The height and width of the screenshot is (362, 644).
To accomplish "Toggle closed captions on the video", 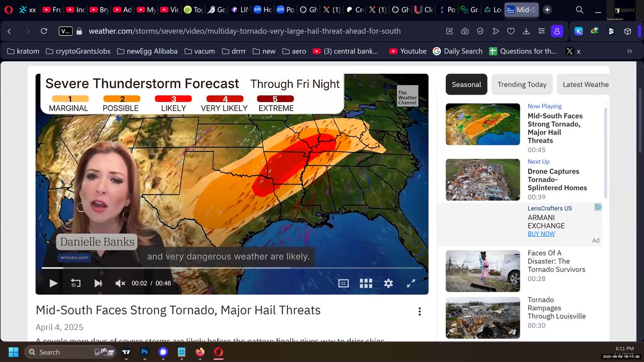I will tap(344, 283).
